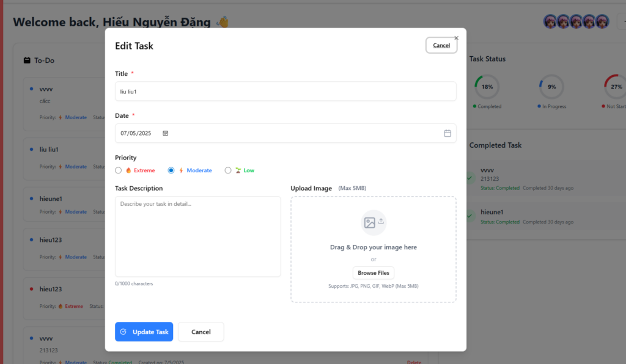This screenshot has width=626, height=364.
Task: Open the calendar icon at right of Date field
Action: [x=447, y=133]
